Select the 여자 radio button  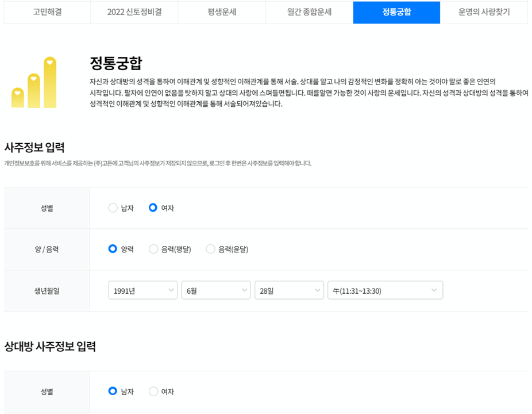coord(154,208)
